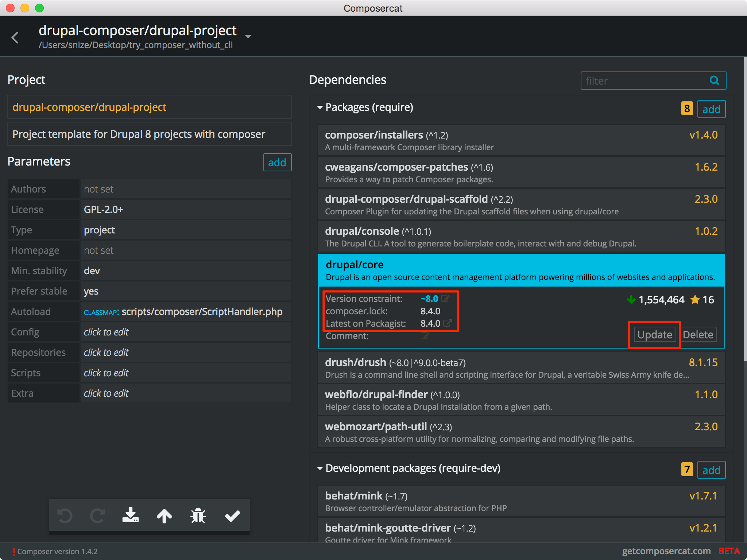Click to edit Repositories parameter

tap(186, 352)
